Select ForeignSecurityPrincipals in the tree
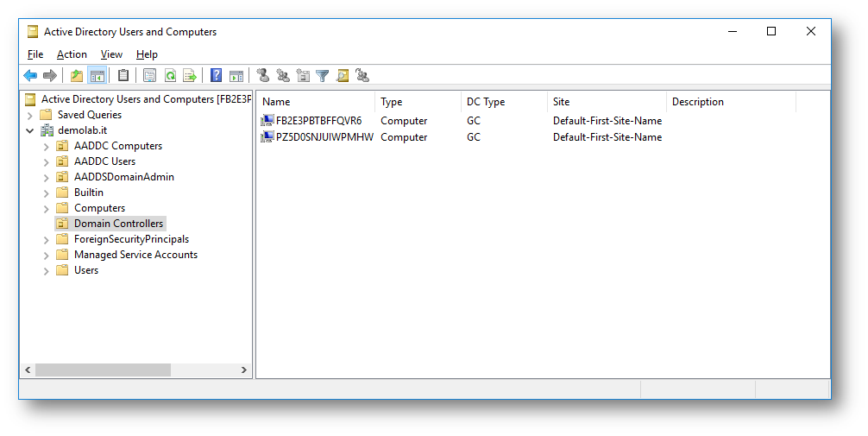This screenshot has width=868, height=436. pos(131,239)
